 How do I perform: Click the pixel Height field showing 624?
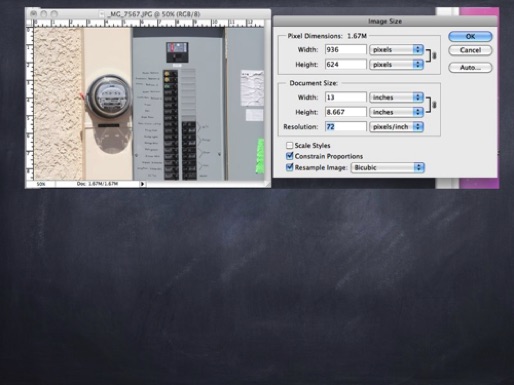[x=346, y=64]
